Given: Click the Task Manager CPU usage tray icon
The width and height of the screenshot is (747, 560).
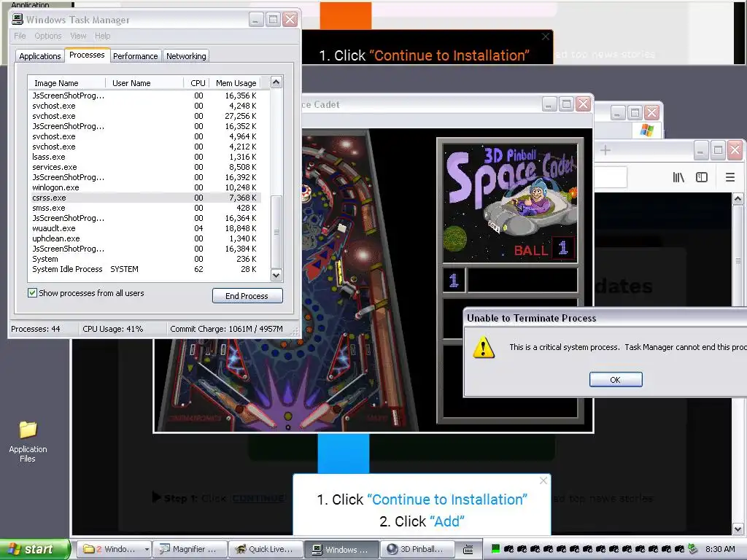Looking at the screenshot, I should 495,549.
